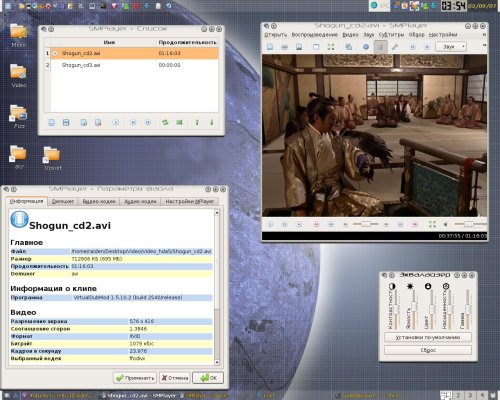Expand the menu bar overflow chevron
Image resolution: width=500 pixels, height=400 pixels.
(x=484, y=34)
